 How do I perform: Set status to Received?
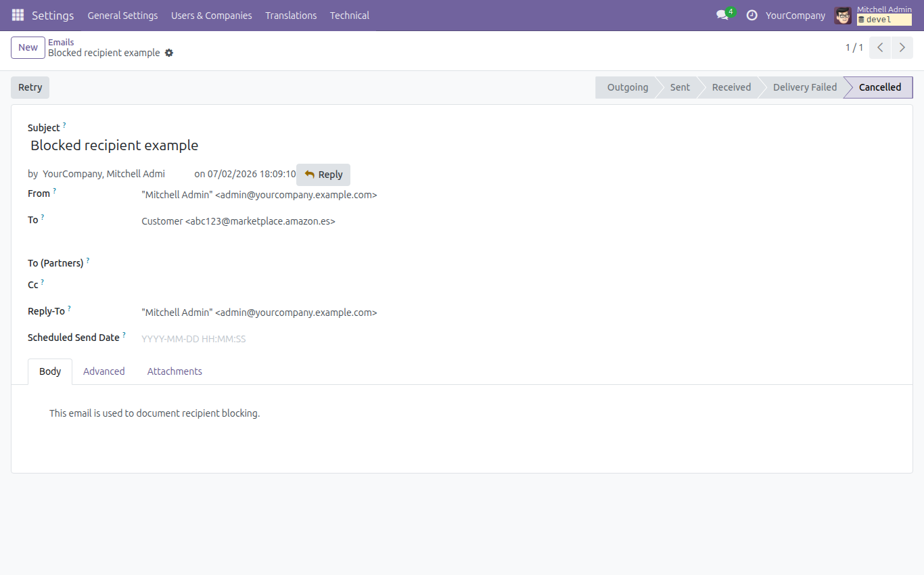click(731, 87)
